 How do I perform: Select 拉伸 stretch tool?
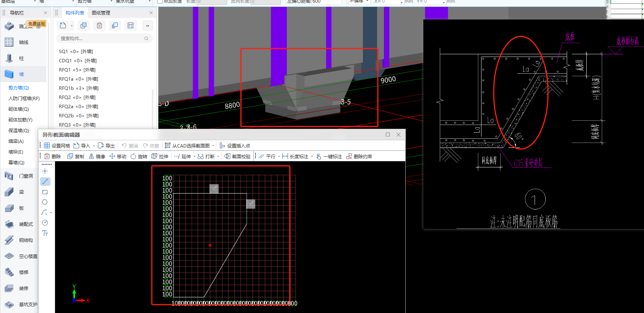(160, 156)
